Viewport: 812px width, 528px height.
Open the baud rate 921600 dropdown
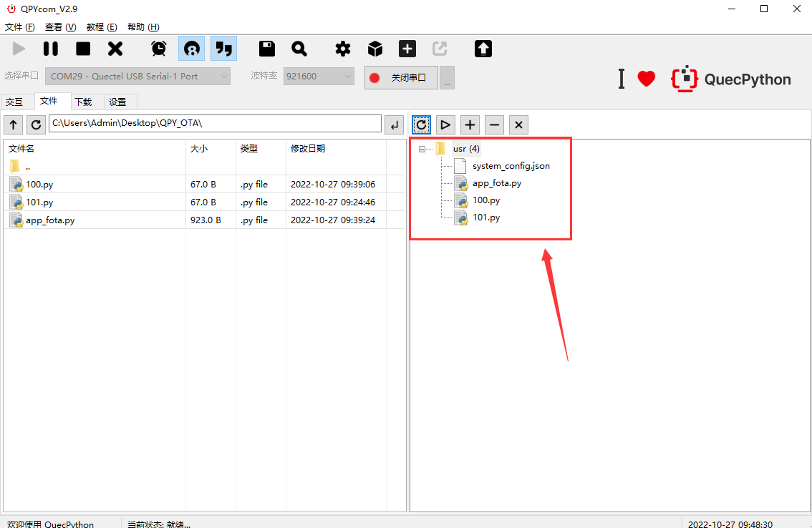pyautogui.click(x=318, y=76)
